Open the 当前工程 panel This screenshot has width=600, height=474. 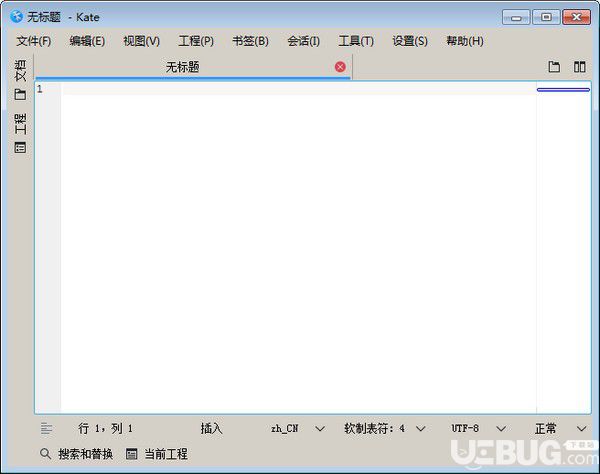[x=157, y=454]
